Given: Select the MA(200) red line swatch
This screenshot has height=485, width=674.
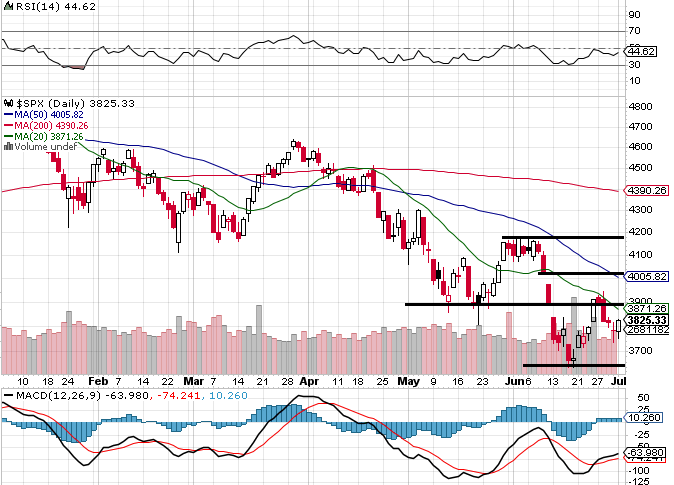Looking at the screenshot, I should click(x=9, y=126).
